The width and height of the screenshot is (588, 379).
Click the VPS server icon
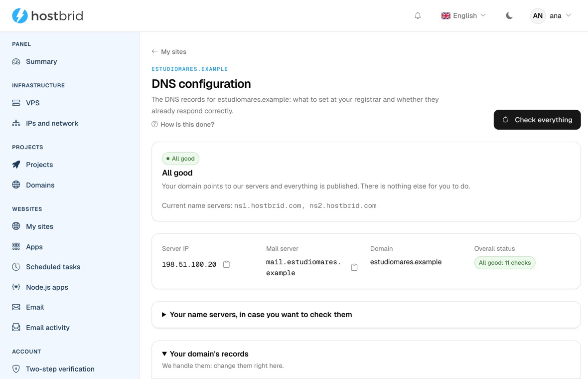point(16,103)
